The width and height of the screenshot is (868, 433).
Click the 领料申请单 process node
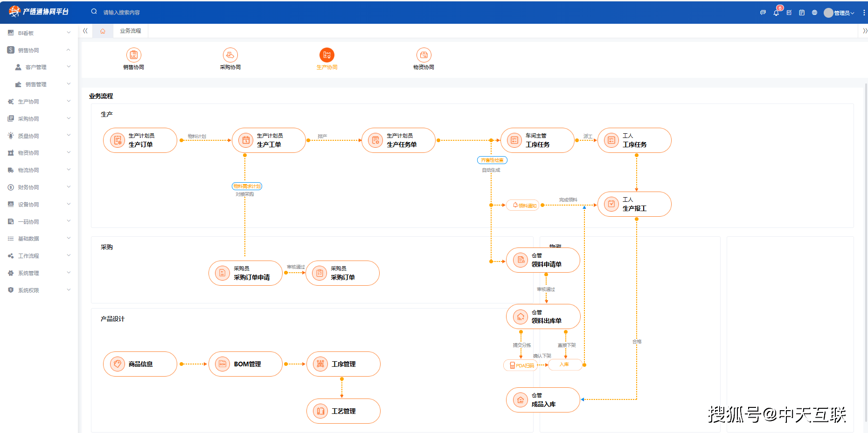pyautogui.click(x=543, y=260)
